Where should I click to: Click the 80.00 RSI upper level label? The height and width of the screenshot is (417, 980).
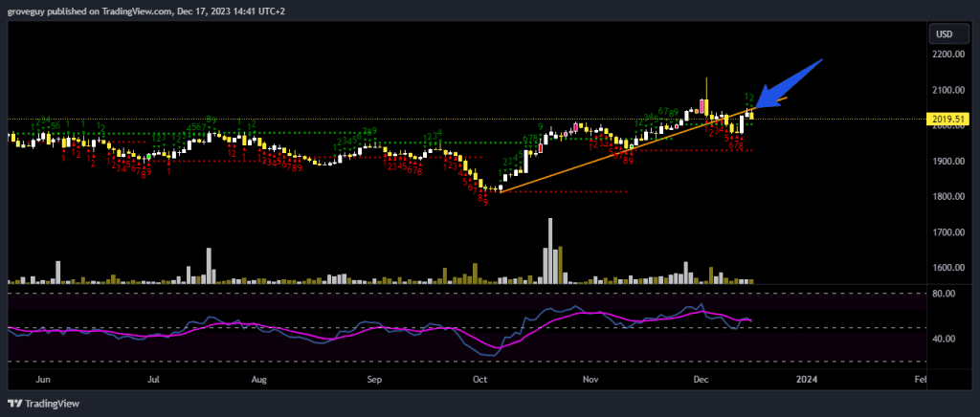(944, 294)
